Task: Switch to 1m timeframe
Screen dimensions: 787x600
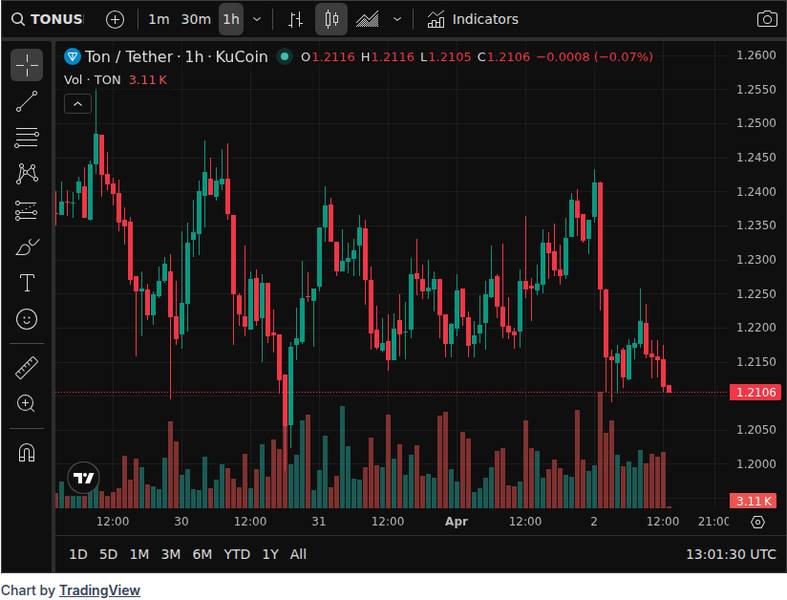Action: pos(159,20)
